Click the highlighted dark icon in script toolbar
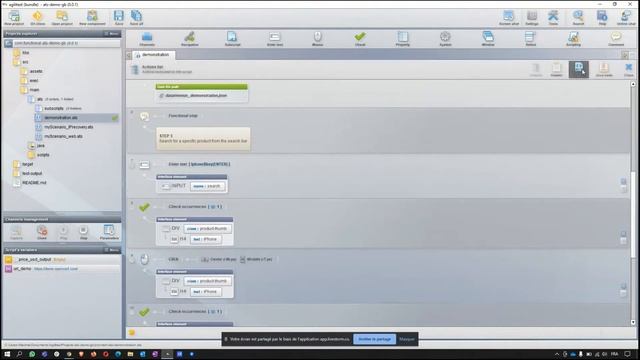This screenshot has width=640, height=360. click(579, 69)
